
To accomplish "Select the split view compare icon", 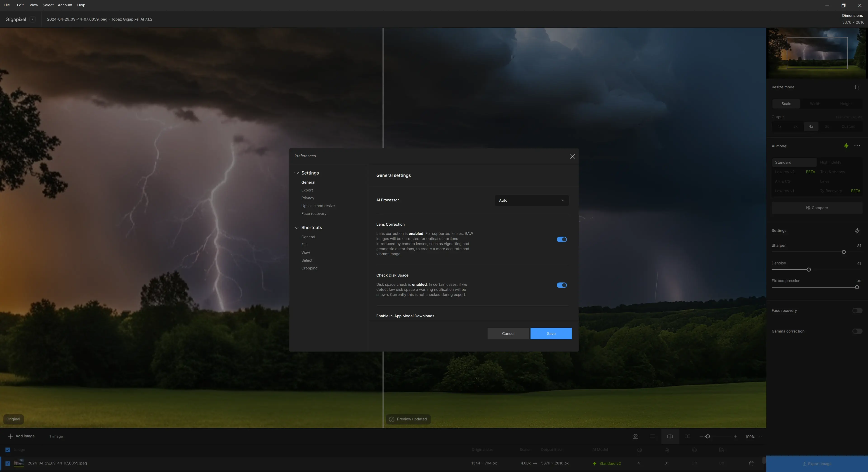I will click(x=670, y=436).
